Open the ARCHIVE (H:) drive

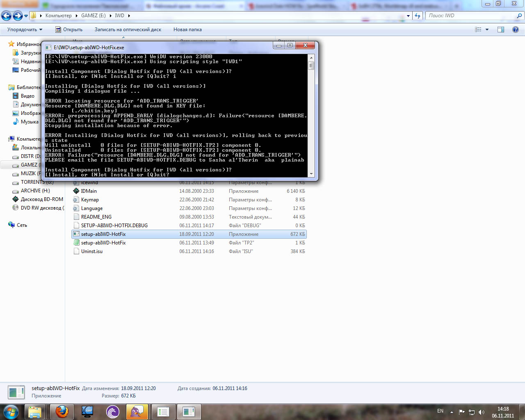point(32,191)
